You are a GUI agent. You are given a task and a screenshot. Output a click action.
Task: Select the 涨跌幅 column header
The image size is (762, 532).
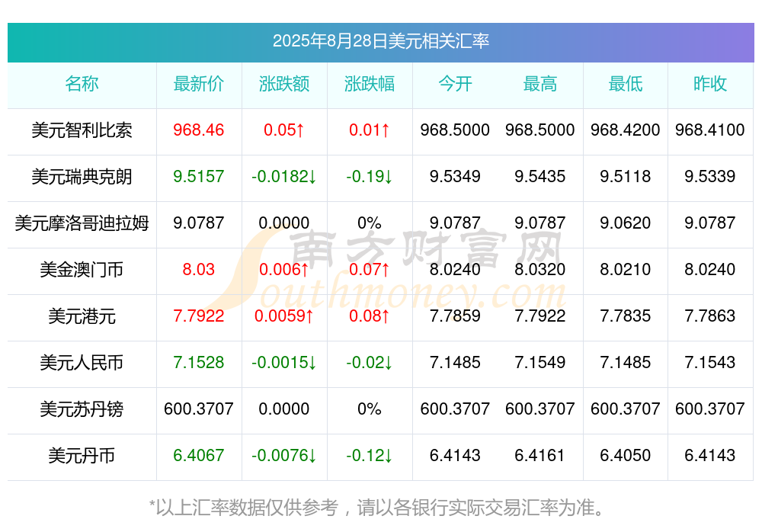coord(370,84)
